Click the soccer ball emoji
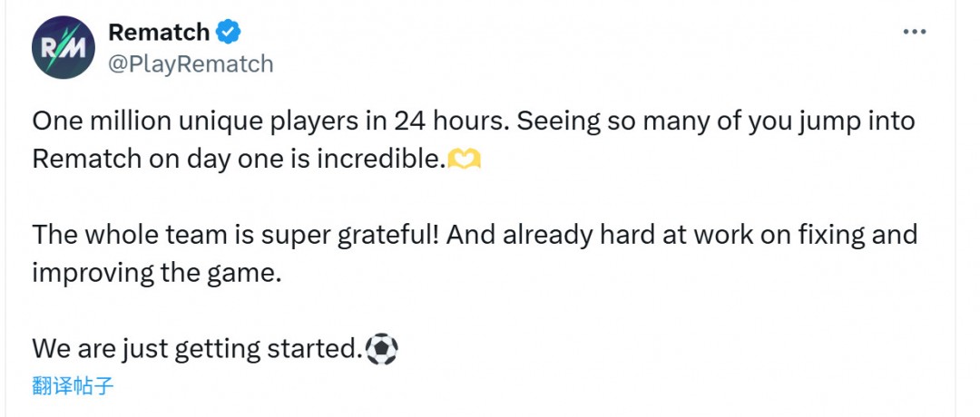Image resolution: width=980 pixels, height=417 pixels. pos(381,349)
